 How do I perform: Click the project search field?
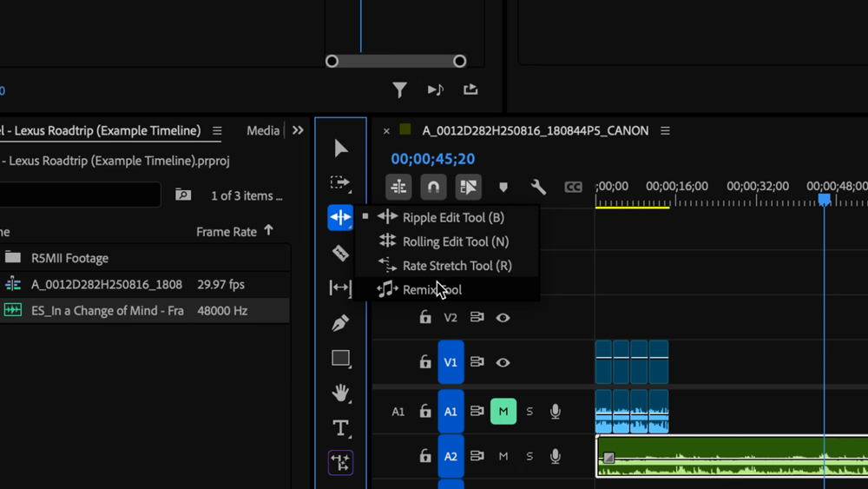(80, 195)
